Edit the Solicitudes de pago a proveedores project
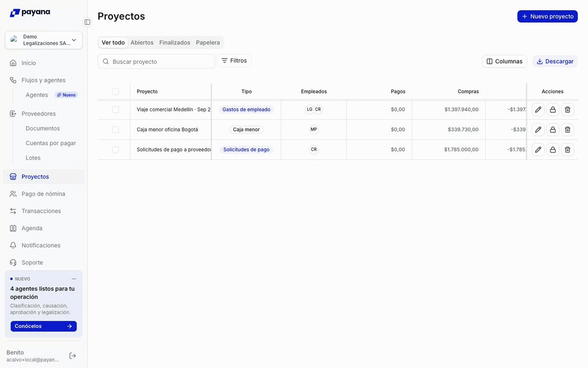Screen dimensions: 588x368 [538, 149]
